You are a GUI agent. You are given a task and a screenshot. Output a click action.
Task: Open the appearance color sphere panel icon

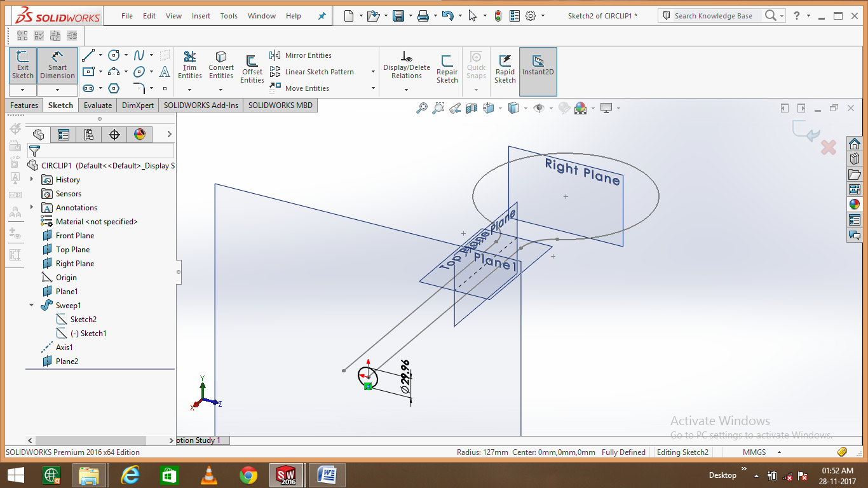139,134
